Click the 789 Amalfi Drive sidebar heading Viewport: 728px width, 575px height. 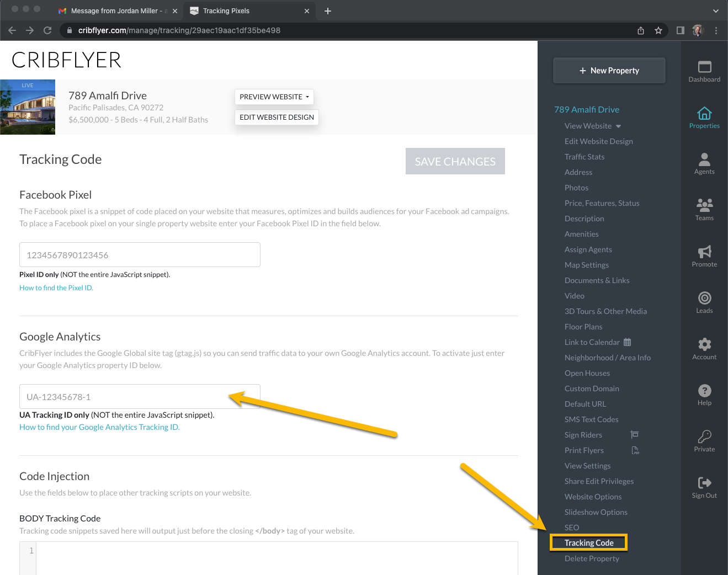[586, 109]
